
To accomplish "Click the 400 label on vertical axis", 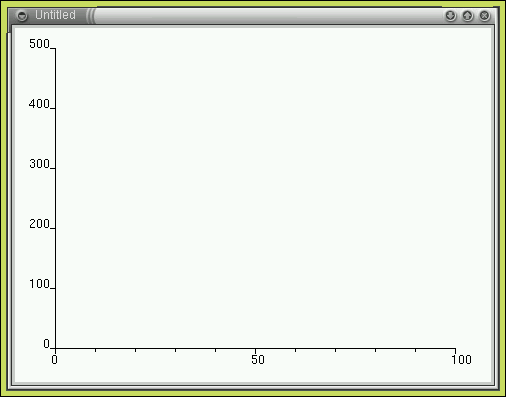I will (x=39, y=104).
